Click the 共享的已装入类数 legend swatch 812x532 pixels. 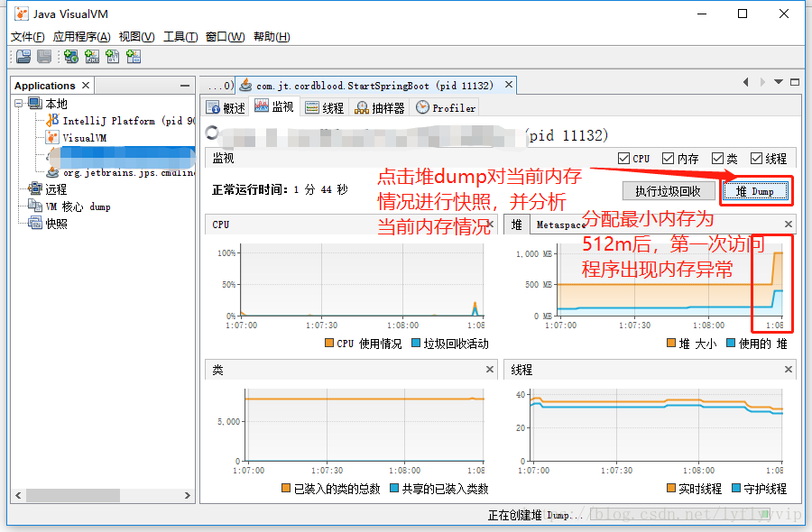click(394, 488)
